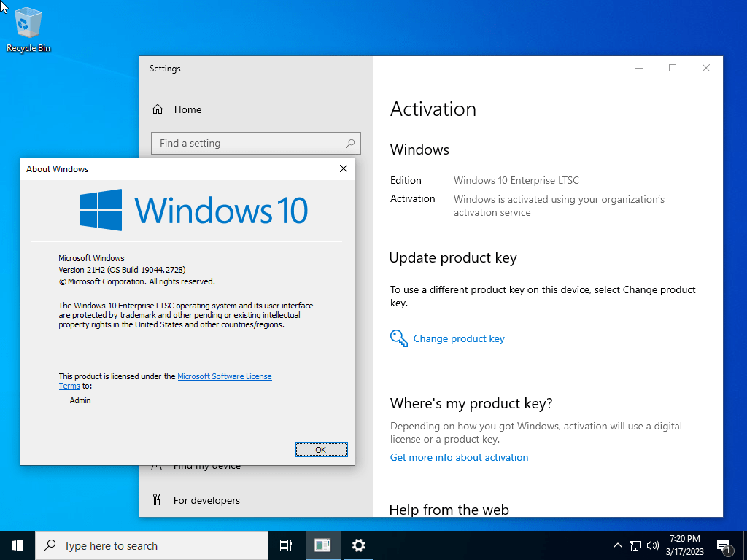The height and width of the screenshot is (560, 747).
Task: Expand hidden icons in the system tray
Action: [x=617, y=545]
